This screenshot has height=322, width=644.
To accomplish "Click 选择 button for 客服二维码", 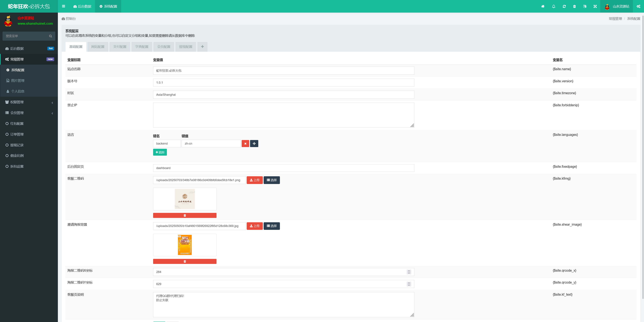I will tap(272, 180).
